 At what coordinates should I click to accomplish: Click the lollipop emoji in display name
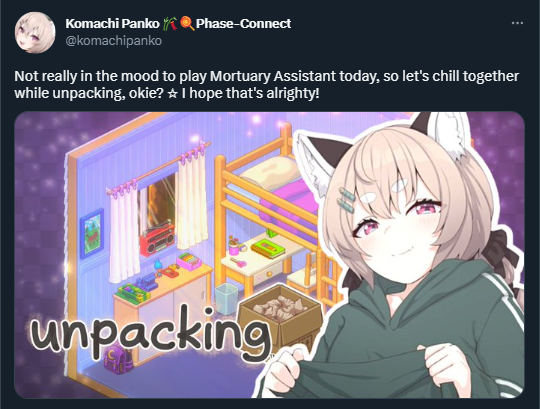coord(187,23)
